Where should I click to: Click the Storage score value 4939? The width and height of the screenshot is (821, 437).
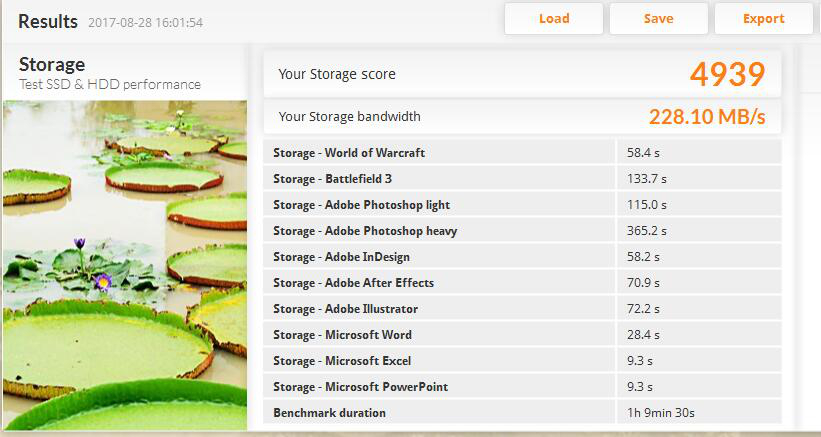(x=727, y=74)
